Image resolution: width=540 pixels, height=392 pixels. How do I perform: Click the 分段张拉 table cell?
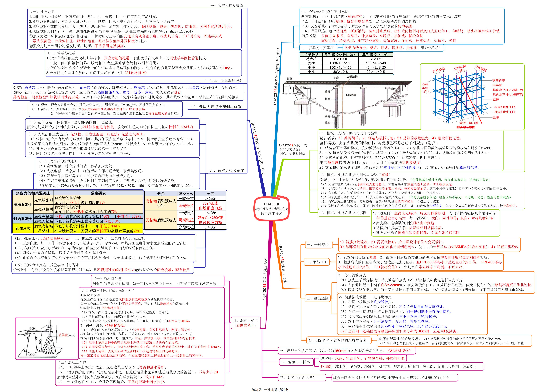[186, 227]
